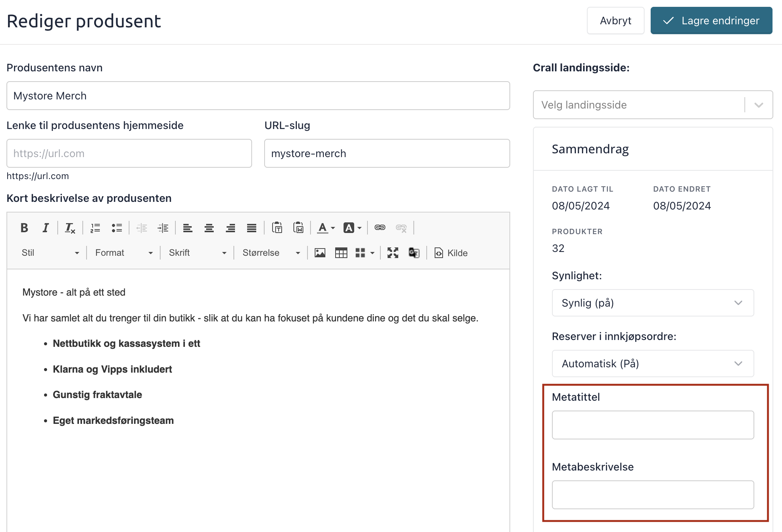Click the 'https://url.com' helper text below the field
782x532 pixels.
(38, 176)
